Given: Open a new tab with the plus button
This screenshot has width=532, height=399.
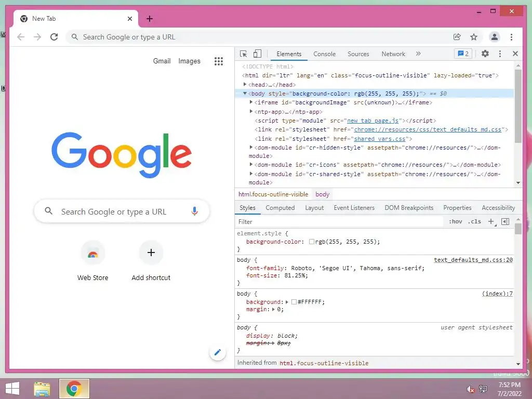Looking at the screenshot, I should 150,19.
